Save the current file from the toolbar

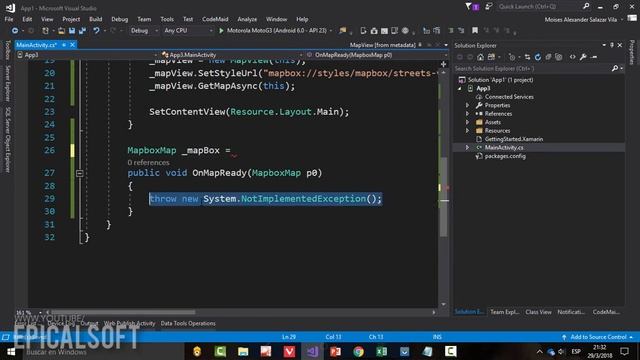(x=72, y=31)
